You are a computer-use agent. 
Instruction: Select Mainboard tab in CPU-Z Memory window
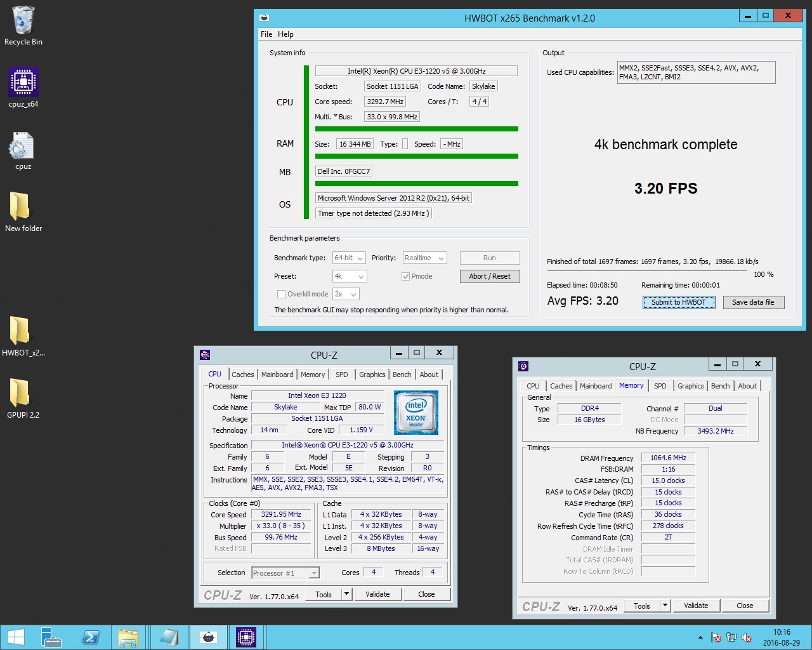[x=596, y=386]
